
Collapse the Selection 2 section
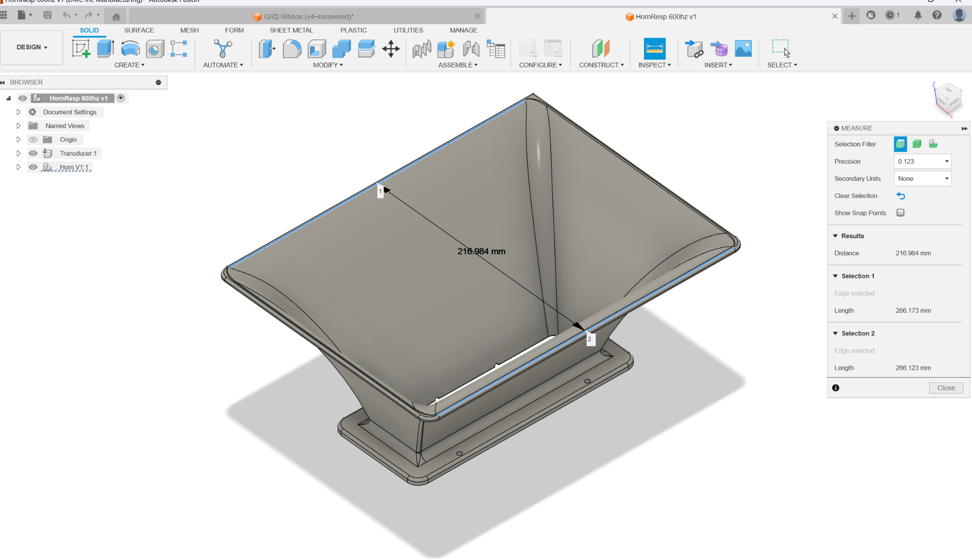point(835,334)
